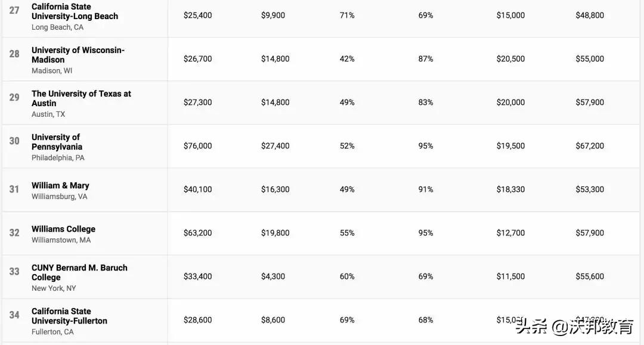Viewport: 644px width, 345px height.
Task: Click rank number 27
Action: [x=14, y=11]
